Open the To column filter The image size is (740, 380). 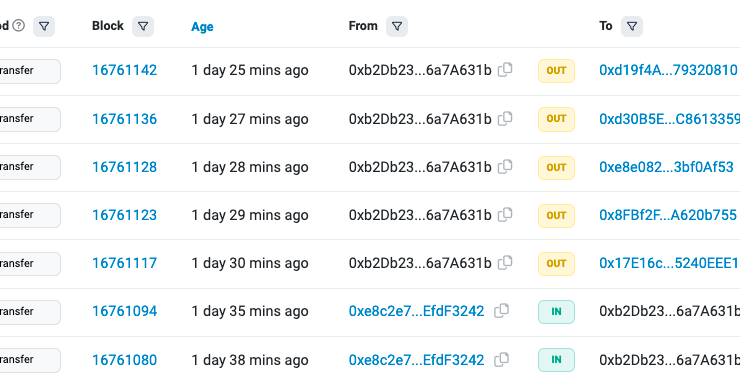coord(631,26)
